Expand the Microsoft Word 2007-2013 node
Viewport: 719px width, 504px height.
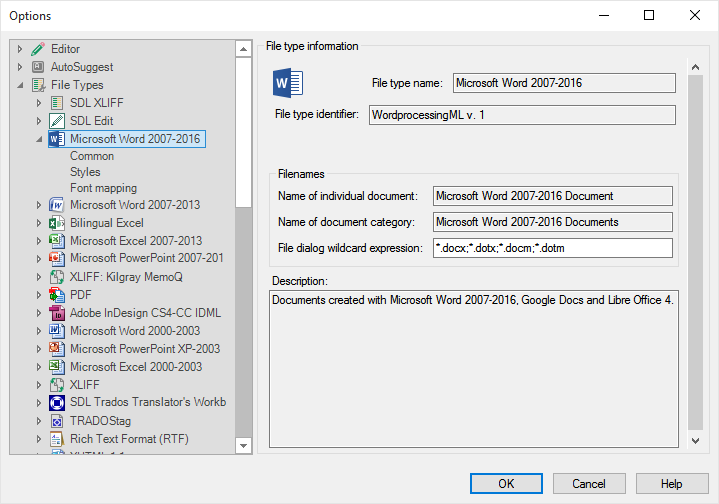[39, 205]
